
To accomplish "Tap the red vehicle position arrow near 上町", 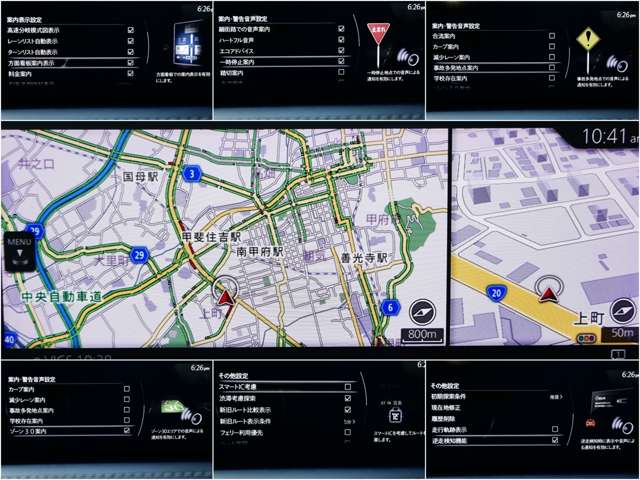I will [x=224, y=296].
